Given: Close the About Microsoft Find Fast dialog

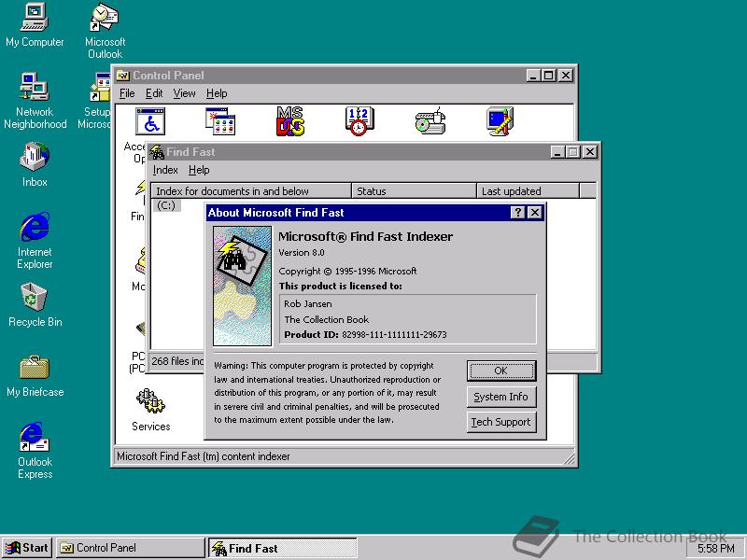Looking at the screenshot, I should (x=535, y=213).
